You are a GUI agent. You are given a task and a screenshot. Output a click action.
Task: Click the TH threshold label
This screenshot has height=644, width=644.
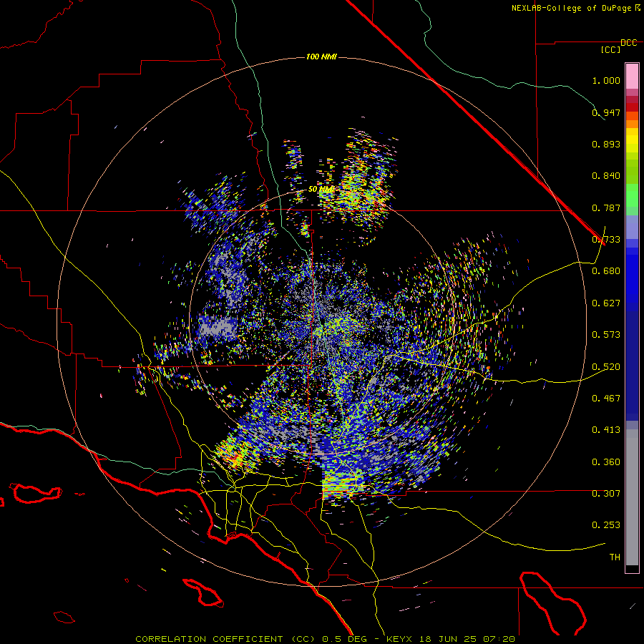coord(615,557)
